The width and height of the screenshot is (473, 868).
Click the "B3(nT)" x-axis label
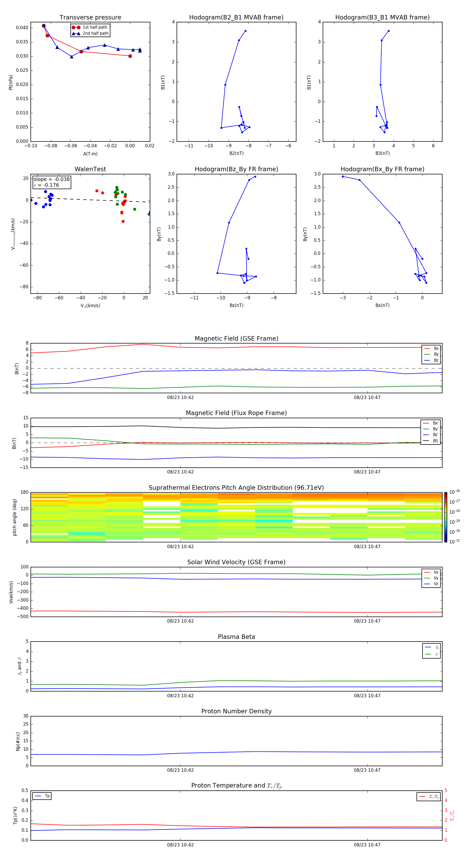click(382, 153)
